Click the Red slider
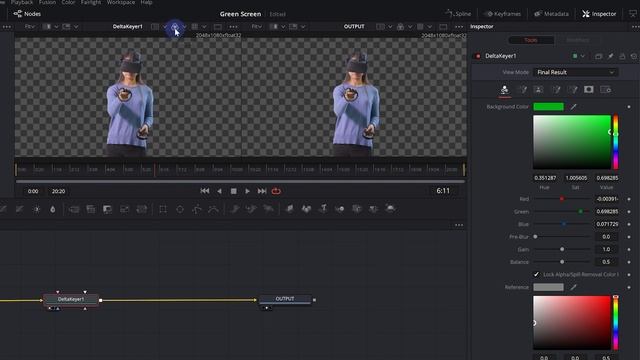The width and height of the screenshot is (640, 360). point(562,199)
